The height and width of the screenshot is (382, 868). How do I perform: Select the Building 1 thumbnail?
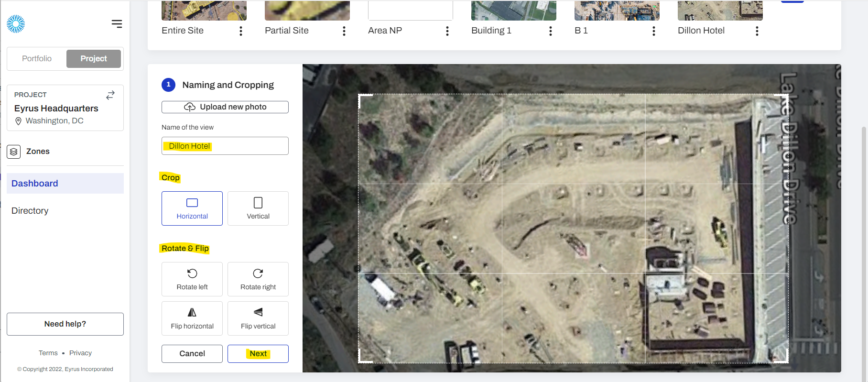tap(514, 10)
